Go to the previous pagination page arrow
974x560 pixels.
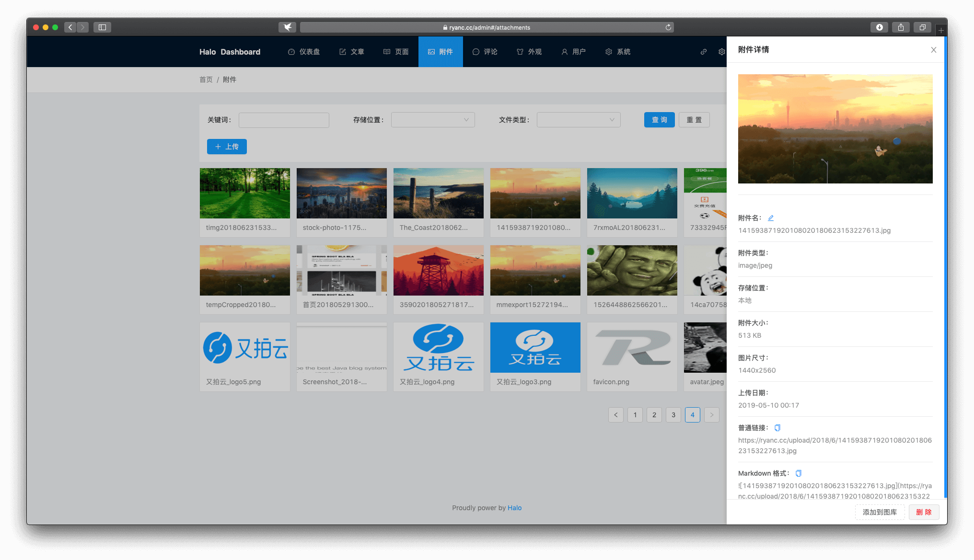(616, 415)
